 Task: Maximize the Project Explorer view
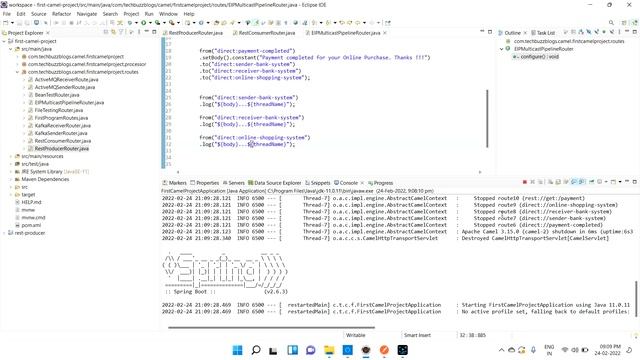154,32
